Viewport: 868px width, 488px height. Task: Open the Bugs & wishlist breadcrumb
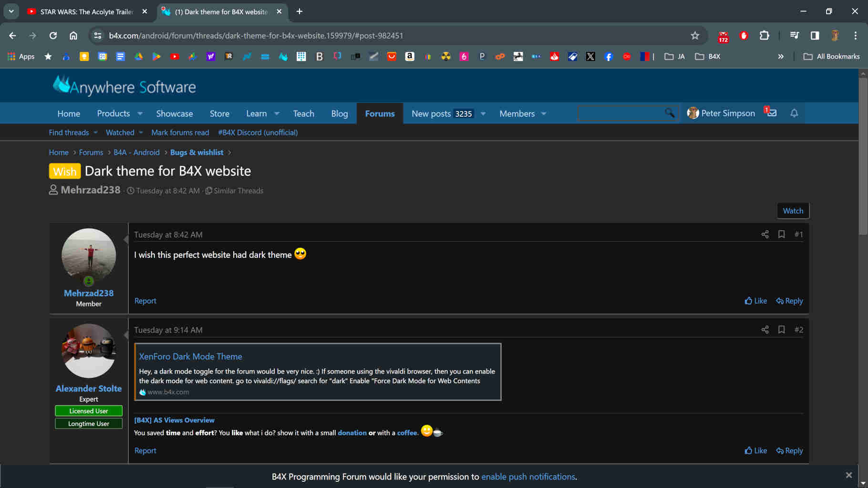pos(196,152)
